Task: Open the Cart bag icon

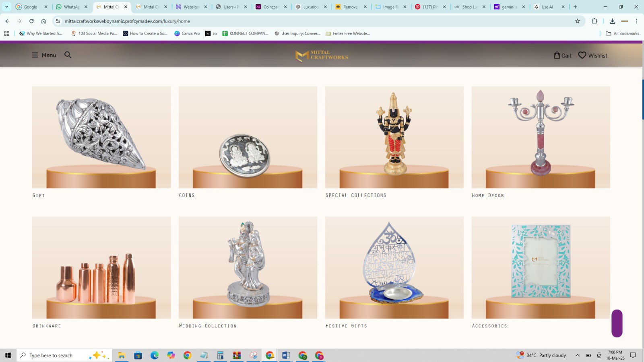Action: coord(557,55)
